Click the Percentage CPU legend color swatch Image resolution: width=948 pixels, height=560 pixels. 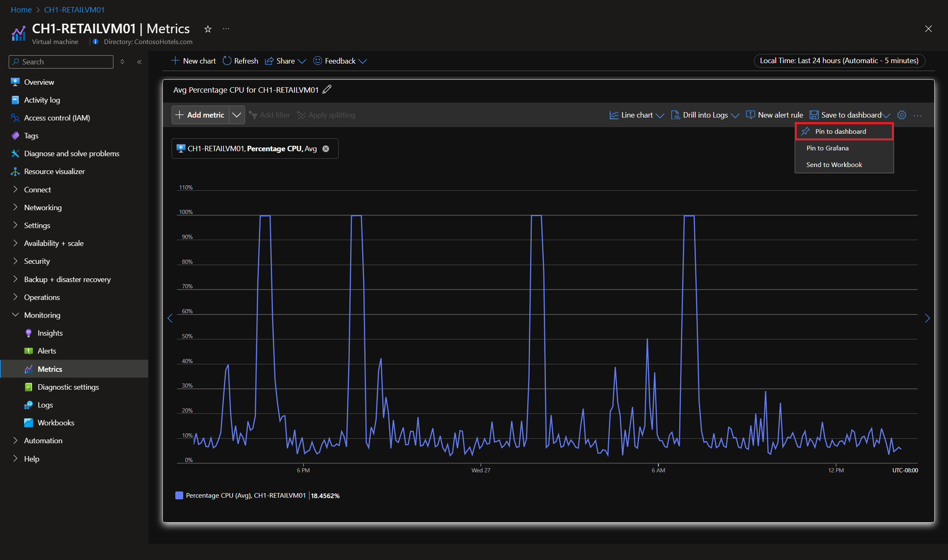click(x=179, y=495)
